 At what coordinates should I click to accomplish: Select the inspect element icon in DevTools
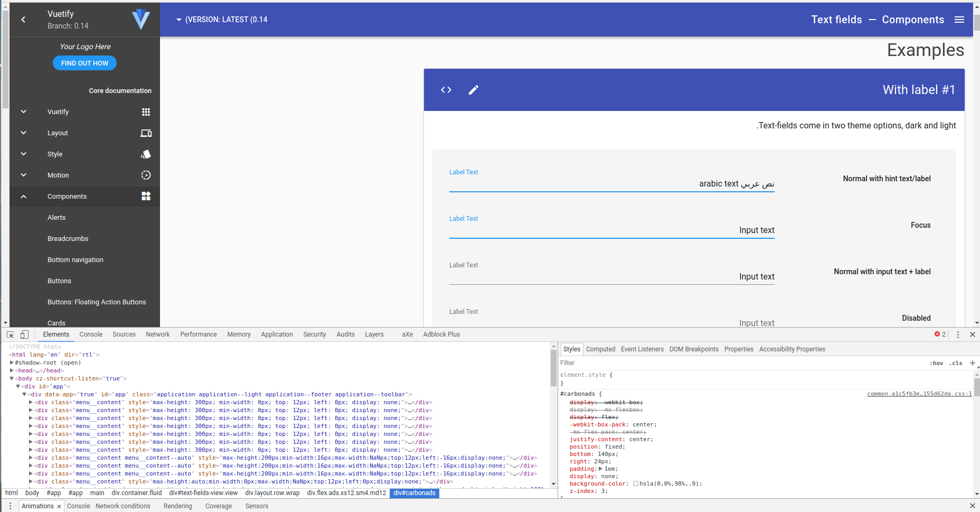tap(10, 334)
